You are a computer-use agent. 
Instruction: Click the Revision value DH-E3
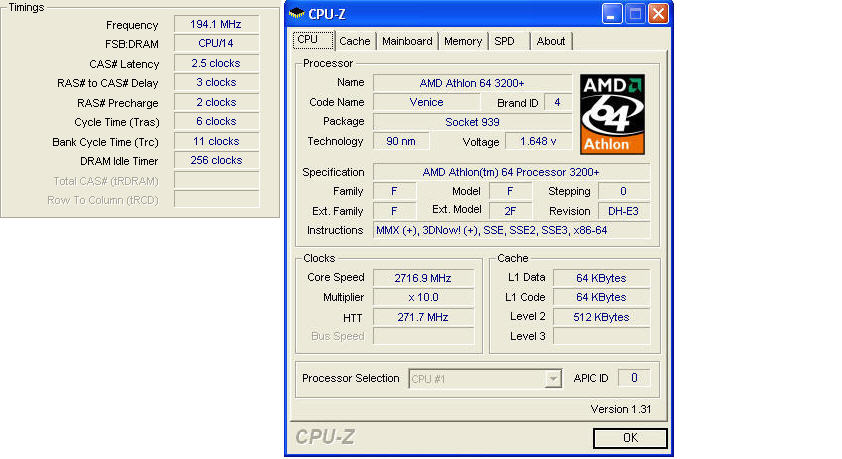click(x=623, y=211)
